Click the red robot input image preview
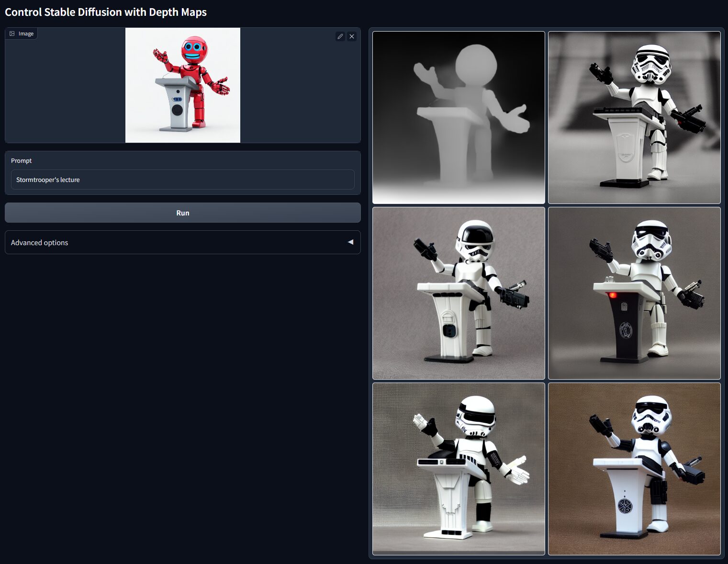This screenshot has height=564, width=728. tap(182, 85)
